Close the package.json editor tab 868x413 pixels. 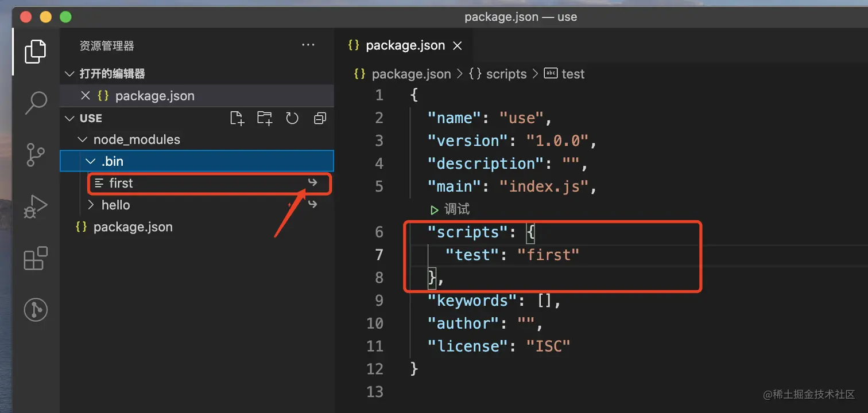tap(458, 46)
